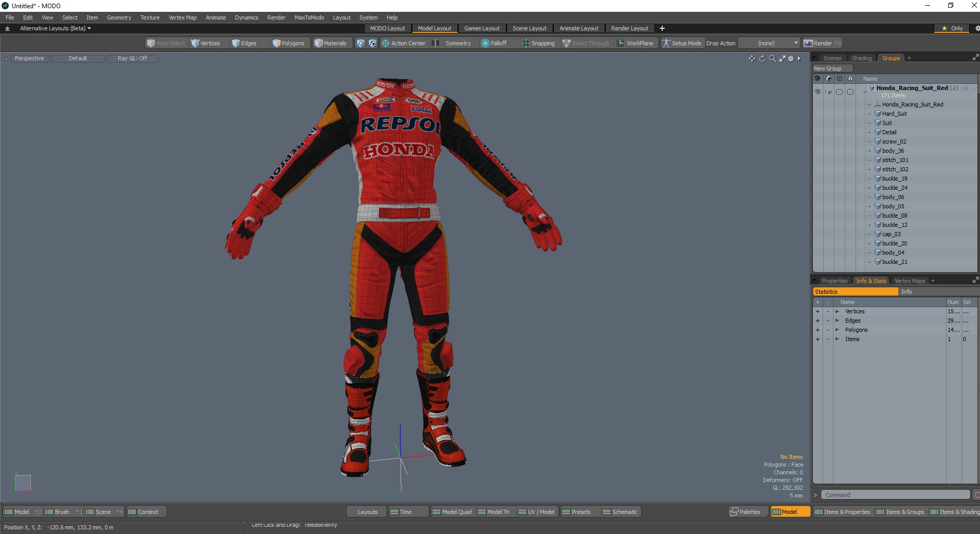Click in the Command input field
The width and height of the screenshot is (980, 534).
click(895, 495)
